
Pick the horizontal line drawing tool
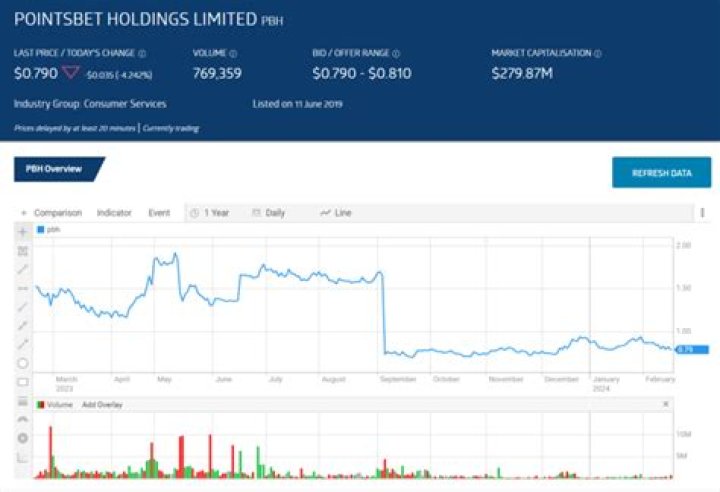coord(22,288)
